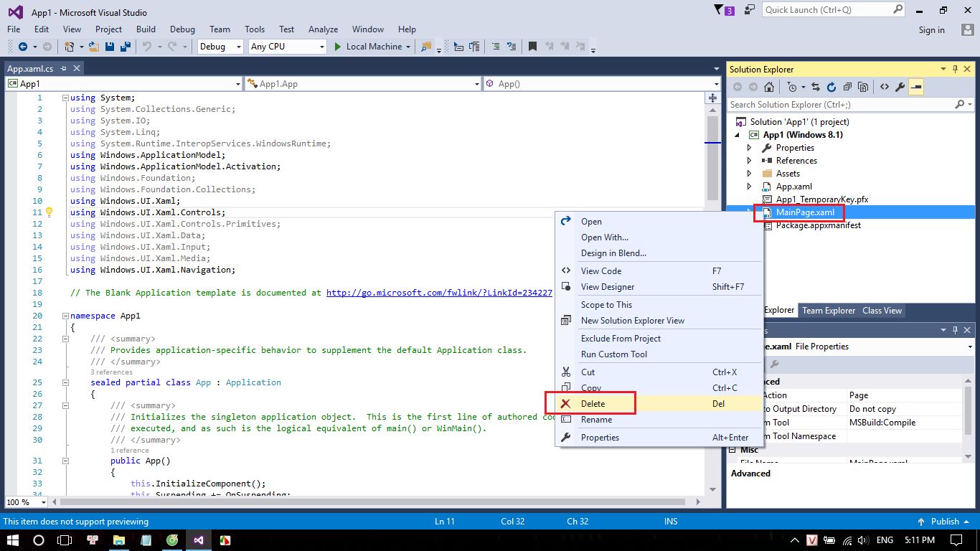Open the Local Machine target dropdown arrow

pyautogui.click(x=408, y=47)
